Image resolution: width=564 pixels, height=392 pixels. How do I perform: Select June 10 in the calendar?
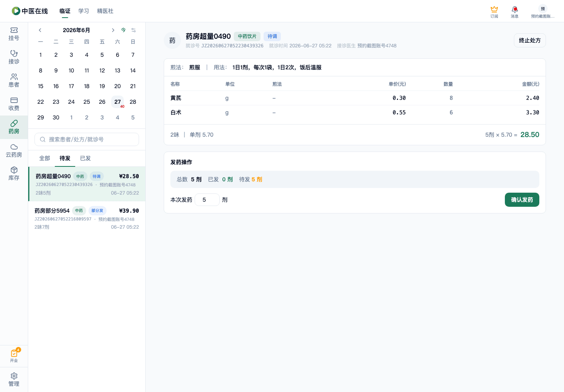71,70
